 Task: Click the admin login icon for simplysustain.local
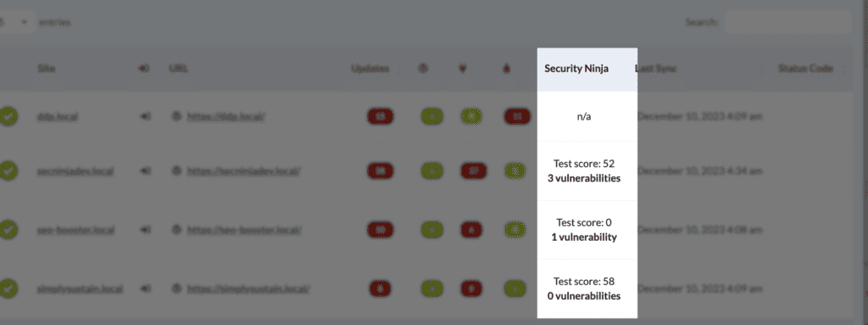pos(144,289)
